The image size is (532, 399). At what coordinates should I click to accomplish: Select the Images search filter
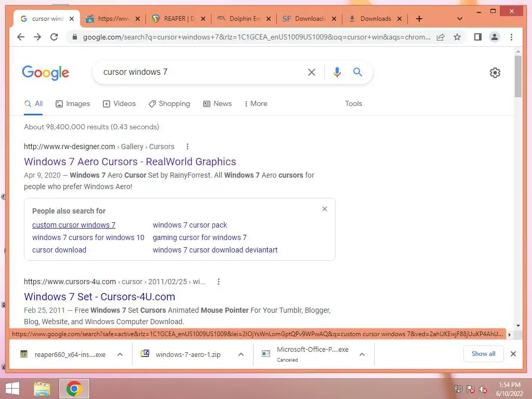click(x=73, y=103)
